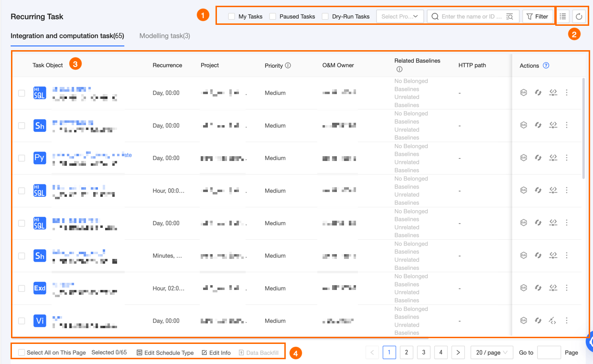Open code view for Minutes-recurrence Sh task
This screenshot has height=364, width=593.
click(553, 256)
